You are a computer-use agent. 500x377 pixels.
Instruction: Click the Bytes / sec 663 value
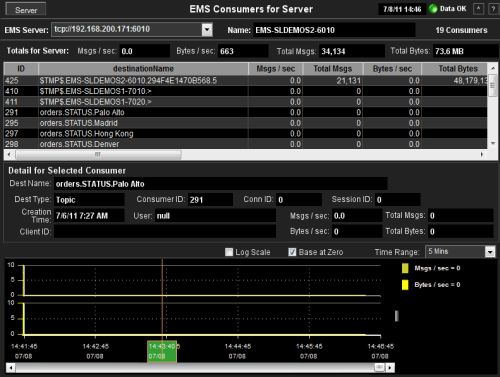(x=243, y=51)
